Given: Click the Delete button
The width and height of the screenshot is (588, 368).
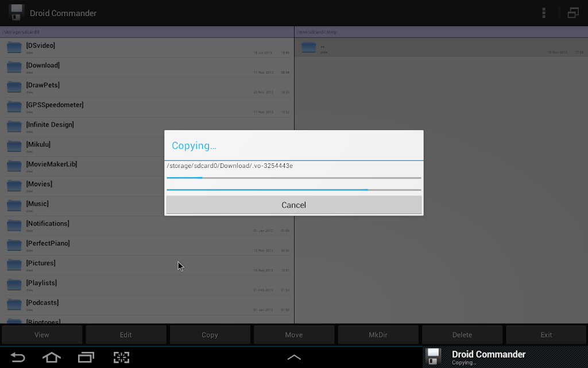Looking at the screenshot, I should pyautogui.click(x=462, y=335).
